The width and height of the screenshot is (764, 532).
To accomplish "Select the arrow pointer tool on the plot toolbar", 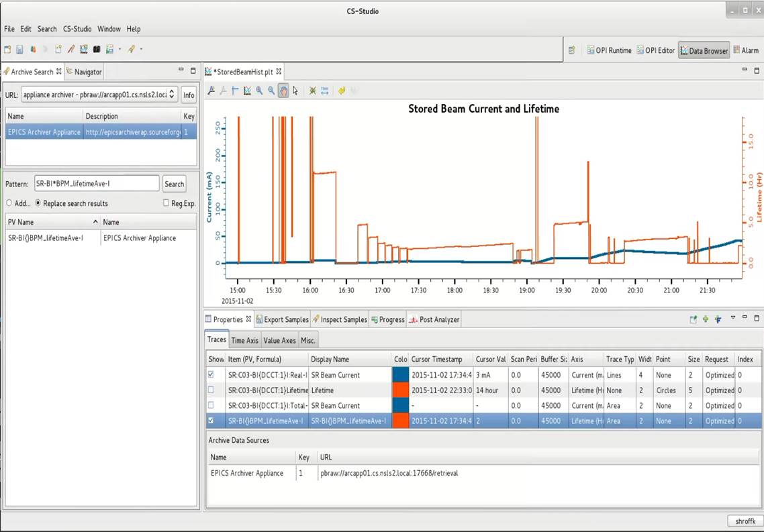I will tap(295, 91).
